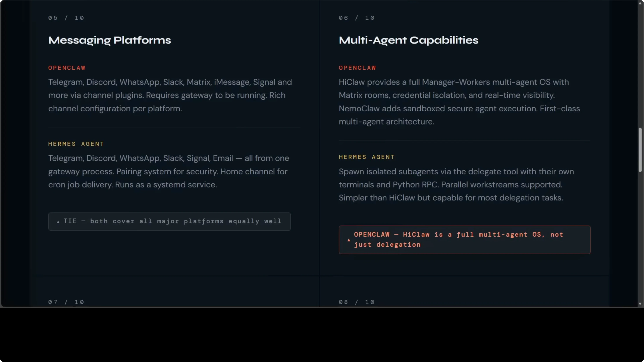This screenshot has width=644, height=362.
Task: Click the OPENCLAW label under Messaging Platforms
Action: coord(67,68)
